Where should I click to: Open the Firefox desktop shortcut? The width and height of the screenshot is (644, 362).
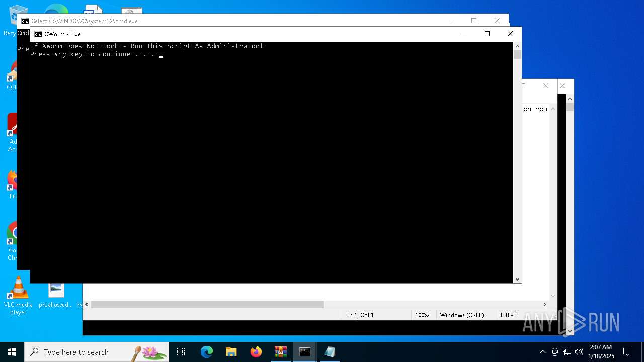(11, 185)
